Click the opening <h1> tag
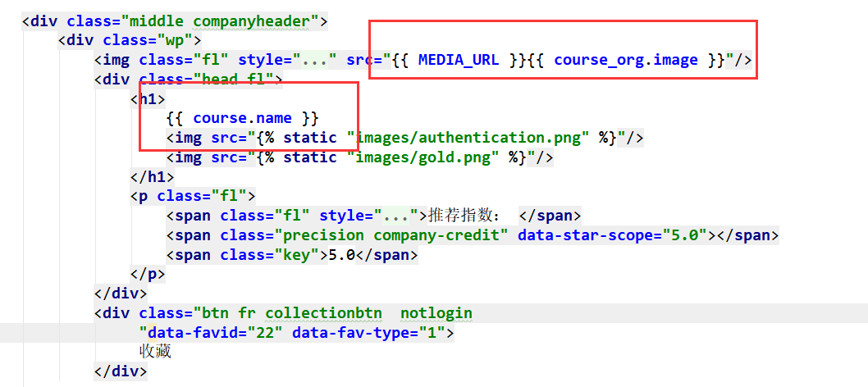Viewport: 868px width, 387px height. (148, 99)
